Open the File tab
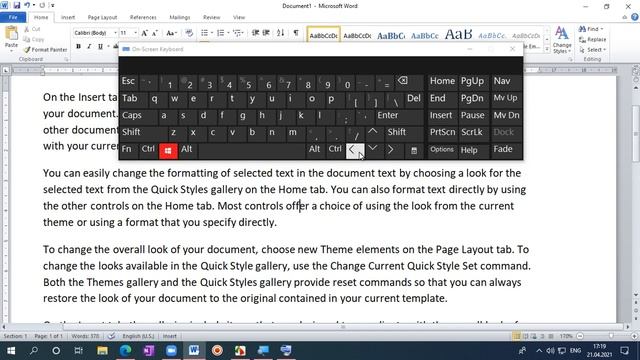 (x=13, y=17)
